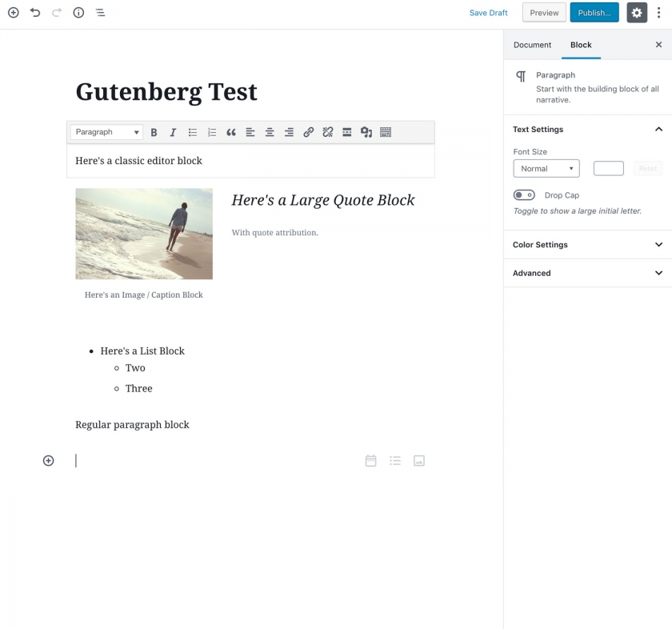Open the editor settings with the gear icon
672x629 pixels.
point(637,12)
